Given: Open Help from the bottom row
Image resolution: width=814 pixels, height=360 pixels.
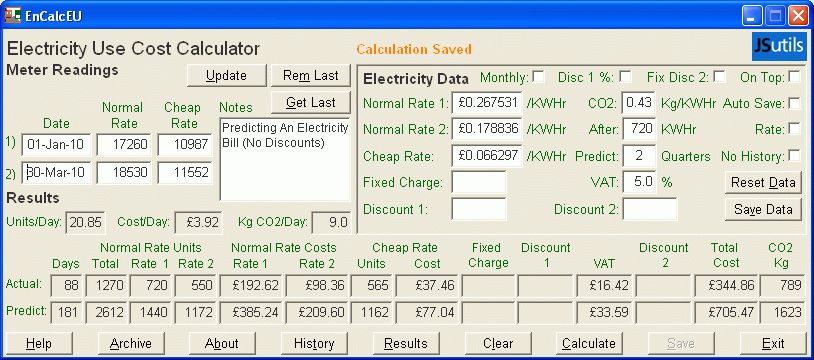Looking at the screenshot, I should tap(39, 343).
